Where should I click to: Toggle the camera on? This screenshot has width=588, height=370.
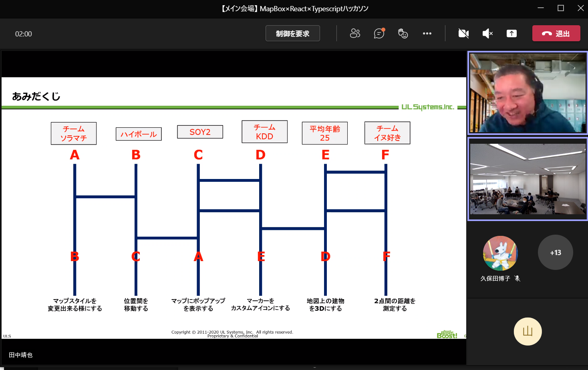(463, 33)
